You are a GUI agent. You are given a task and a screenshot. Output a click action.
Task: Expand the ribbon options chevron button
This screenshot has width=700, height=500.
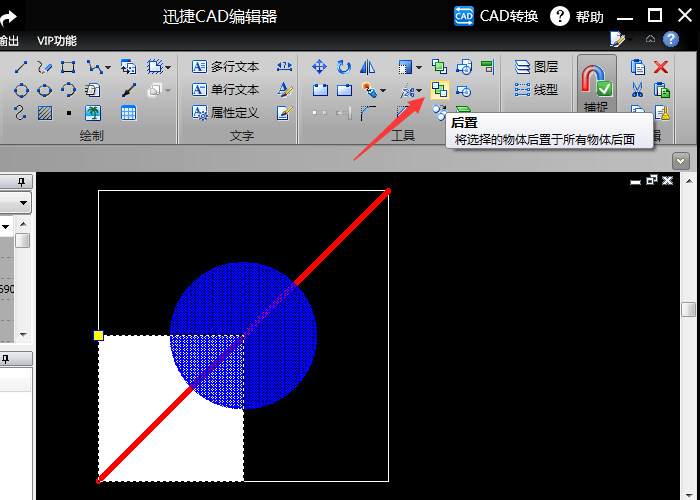681,161
